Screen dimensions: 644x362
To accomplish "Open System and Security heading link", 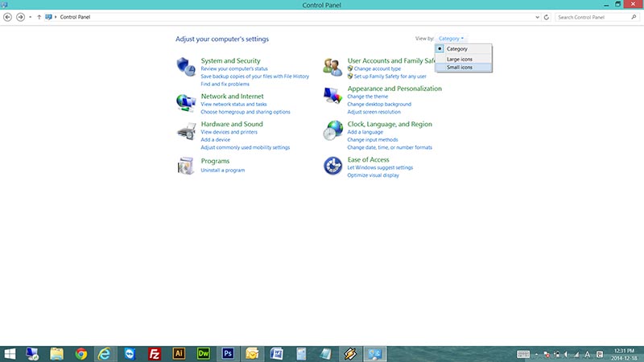I will 230,61.
